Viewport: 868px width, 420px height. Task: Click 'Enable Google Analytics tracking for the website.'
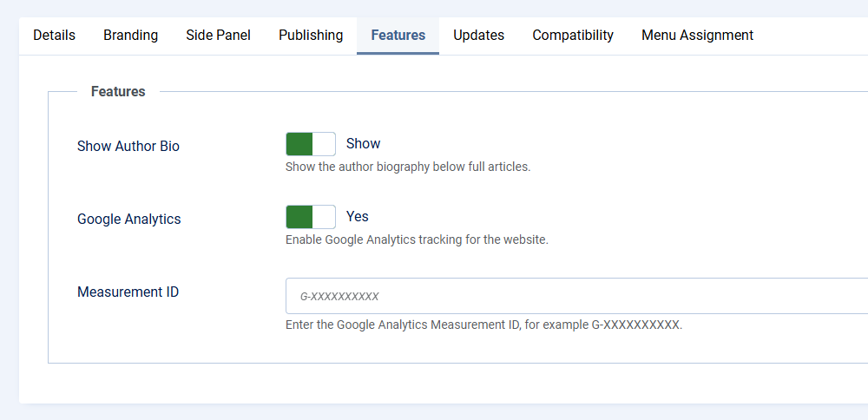(417, 240)
